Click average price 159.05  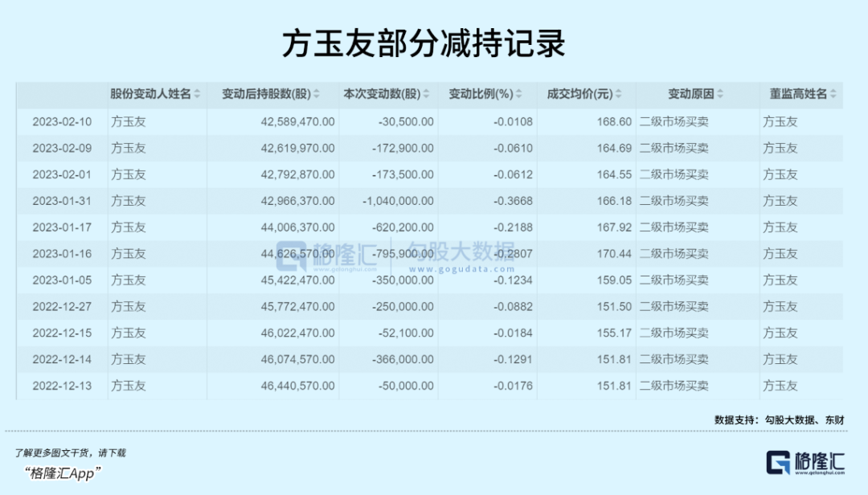[x=614, y=280]
